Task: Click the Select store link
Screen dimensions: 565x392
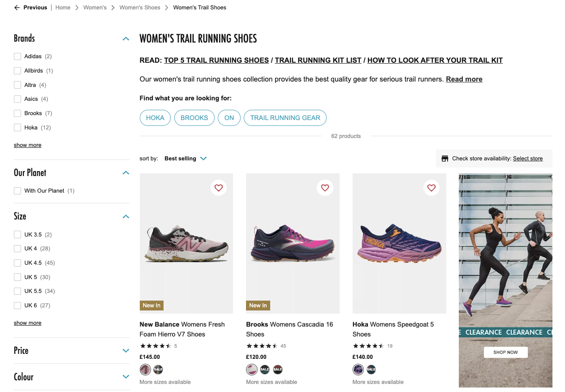Action: tap(528, 159)
